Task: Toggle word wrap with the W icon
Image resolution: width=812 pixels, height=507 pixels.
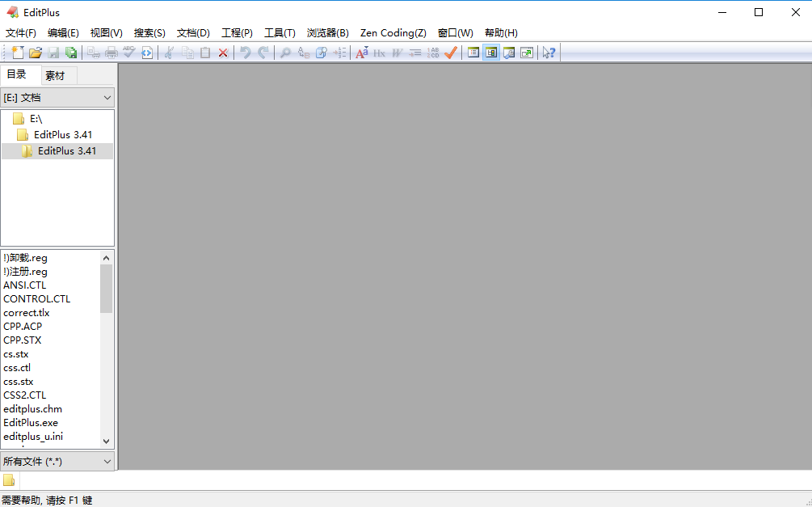Action: pos(397,52)
